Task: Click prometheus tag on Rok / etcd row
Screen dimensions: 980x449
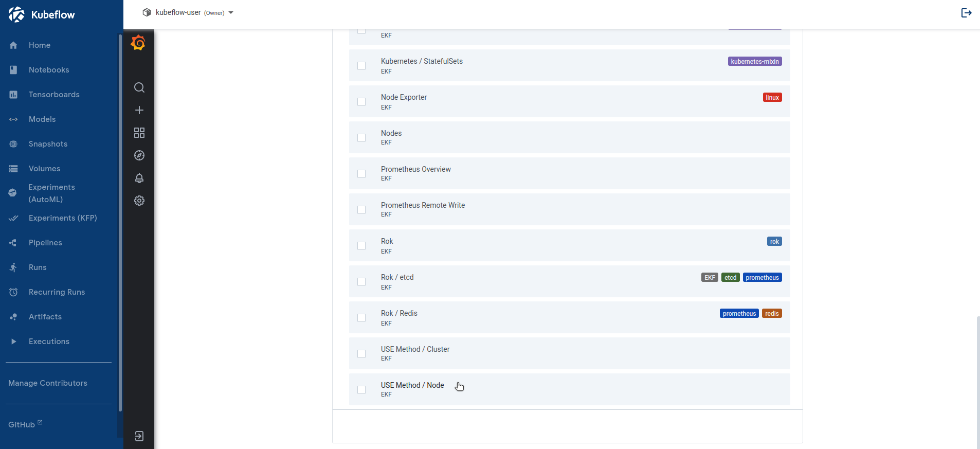Action: click(762, 277)
